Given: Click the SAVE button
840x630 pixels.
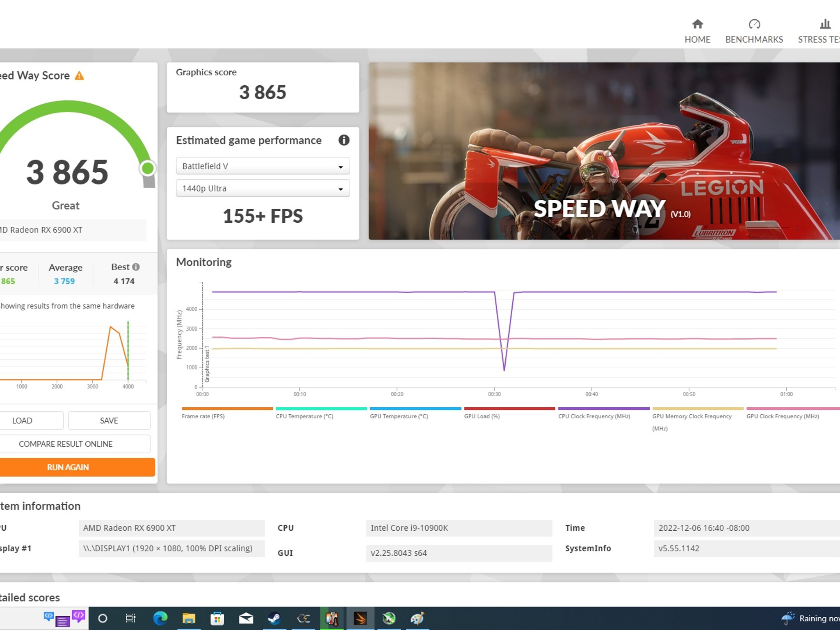Looking at the screenshot, I should (109, 420).
